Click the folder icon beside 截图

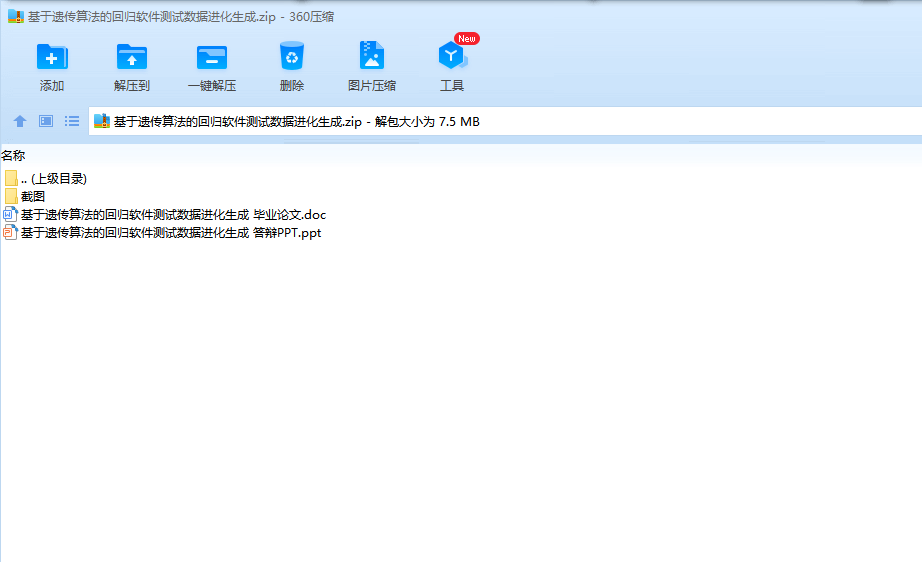pos(11,196)
